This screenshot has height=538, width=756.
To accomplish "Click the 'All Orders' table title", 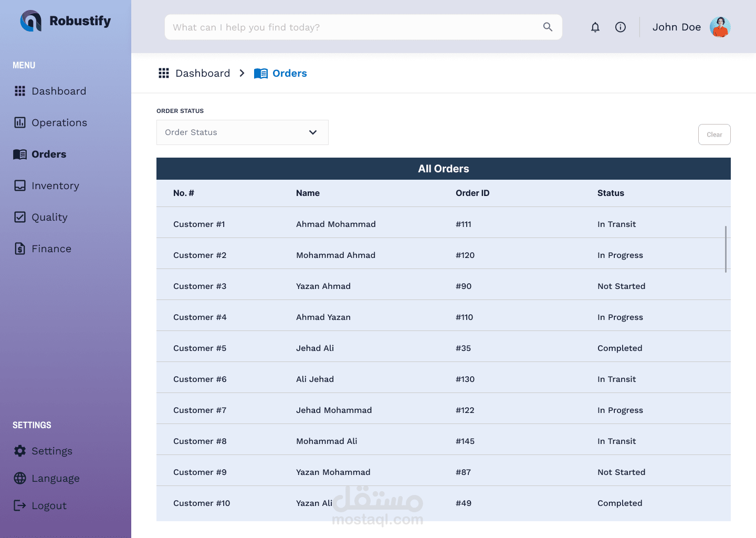I will coord(444,169).
